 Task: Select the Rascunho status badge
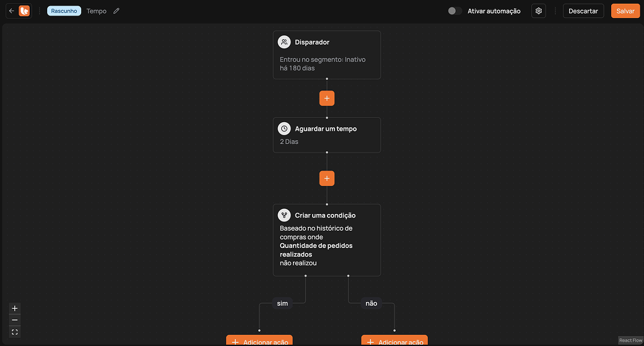[64, 11]
